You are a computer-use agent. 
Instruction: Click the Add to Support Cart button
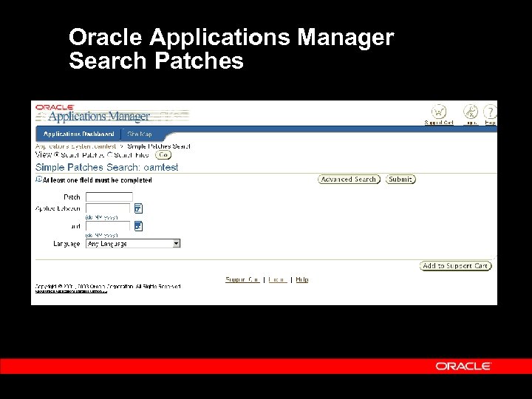[x=455, y=266]
